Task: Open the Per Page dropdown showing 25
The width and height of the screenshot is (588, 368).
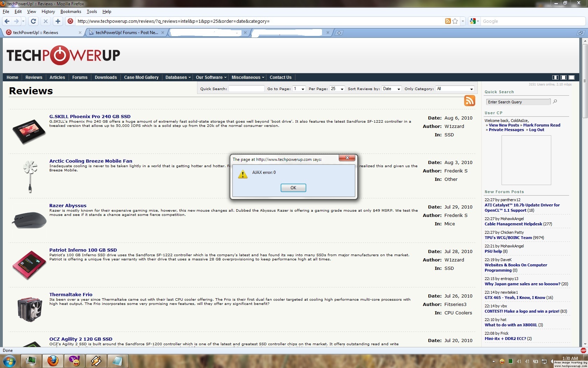Action: 337,89
